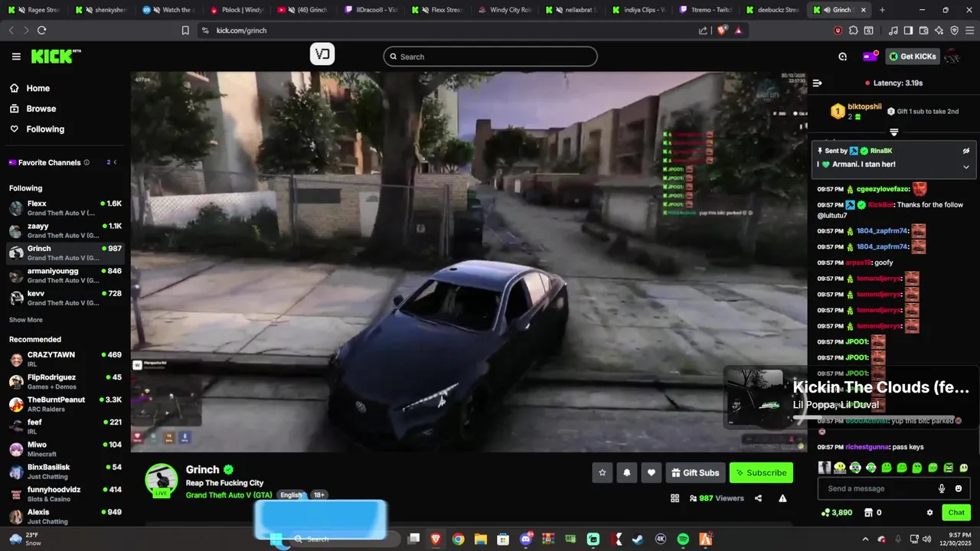Open the Brave main menu
Viewport: 980px width, 551px height.
[969, 31]
